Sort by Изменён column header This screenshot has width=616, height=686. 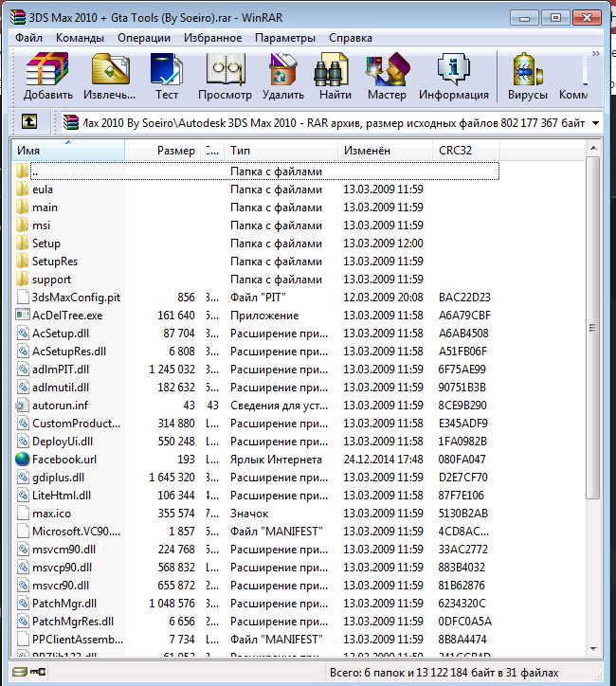click(x=385, y=151)
